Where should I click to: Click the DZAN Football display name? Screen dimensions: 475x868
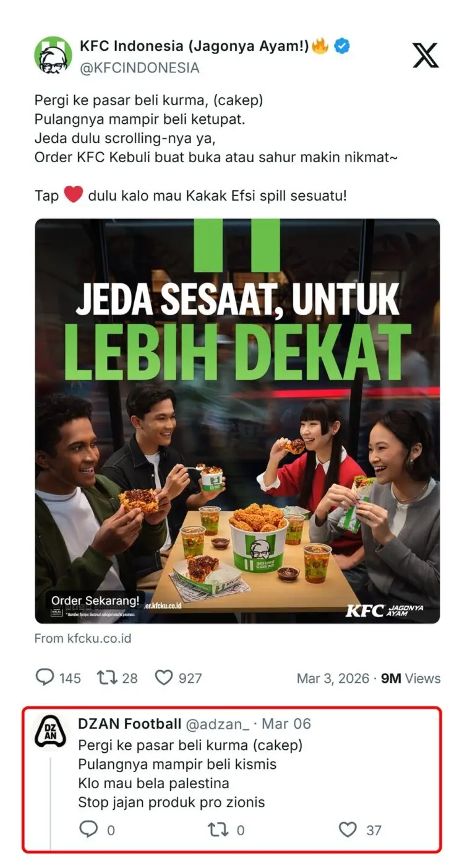pos(130,724)
